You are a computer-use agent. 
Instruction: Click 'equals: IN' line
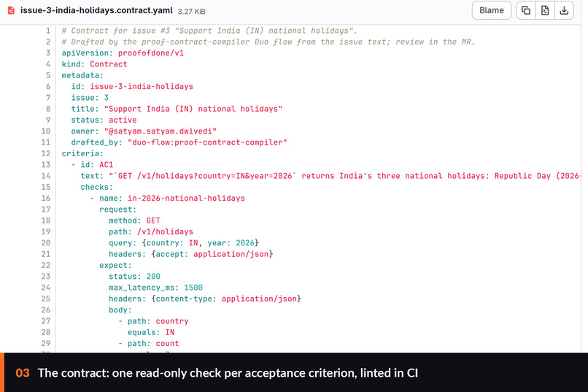(151, 332)
